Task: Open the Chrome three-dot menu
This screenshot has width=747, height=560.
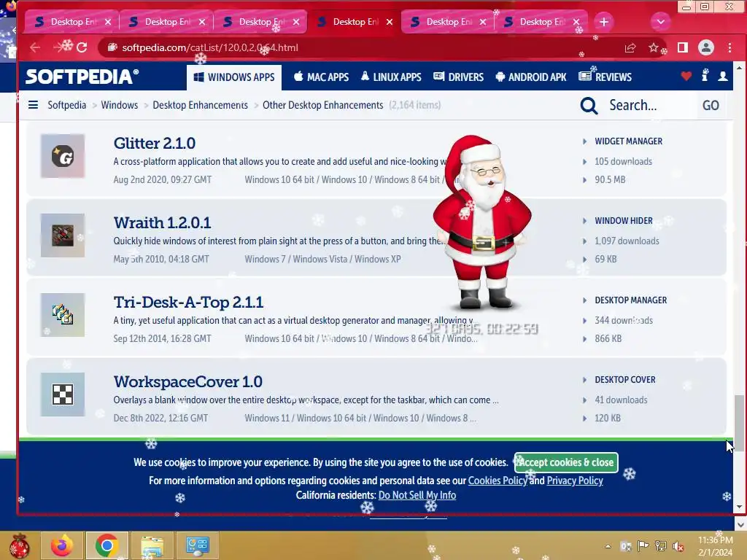Action: 729,47
